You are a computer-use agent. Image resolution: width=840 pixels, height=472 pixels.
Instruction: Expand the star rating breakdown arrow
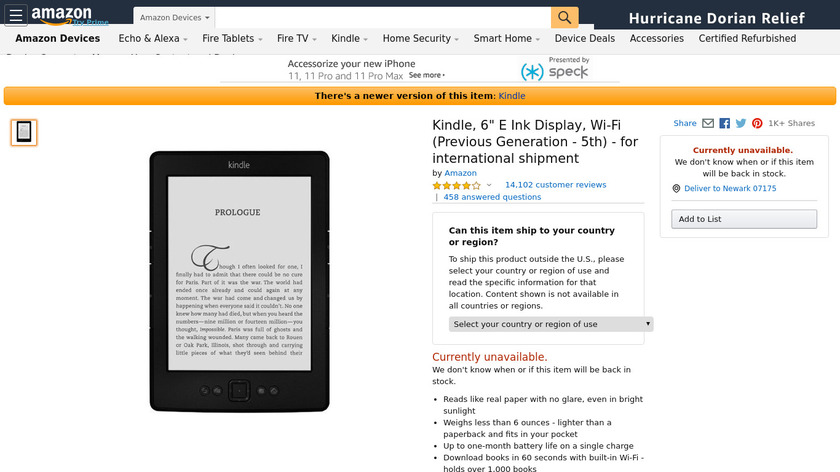[489, 185]
